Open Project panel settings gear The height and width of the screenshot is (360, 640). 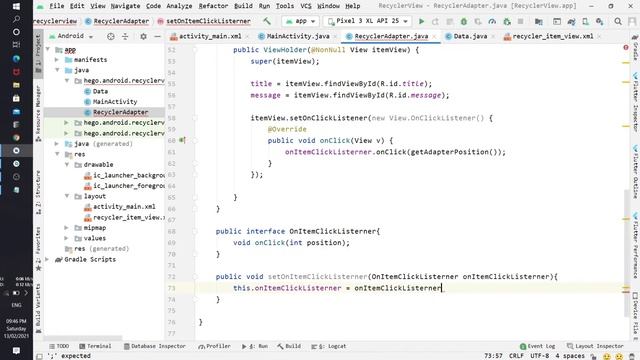click(143, 36)
